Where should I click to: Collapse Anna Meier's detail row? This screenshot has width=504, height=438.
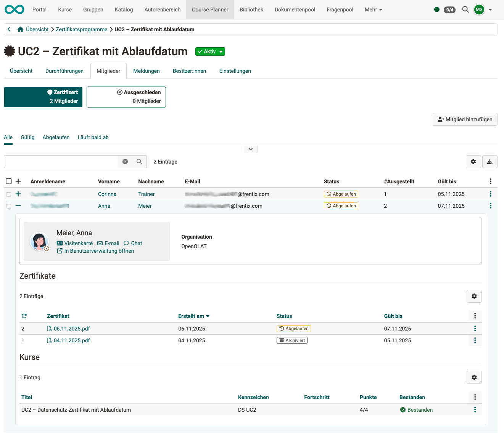click(x=18, y=206)
